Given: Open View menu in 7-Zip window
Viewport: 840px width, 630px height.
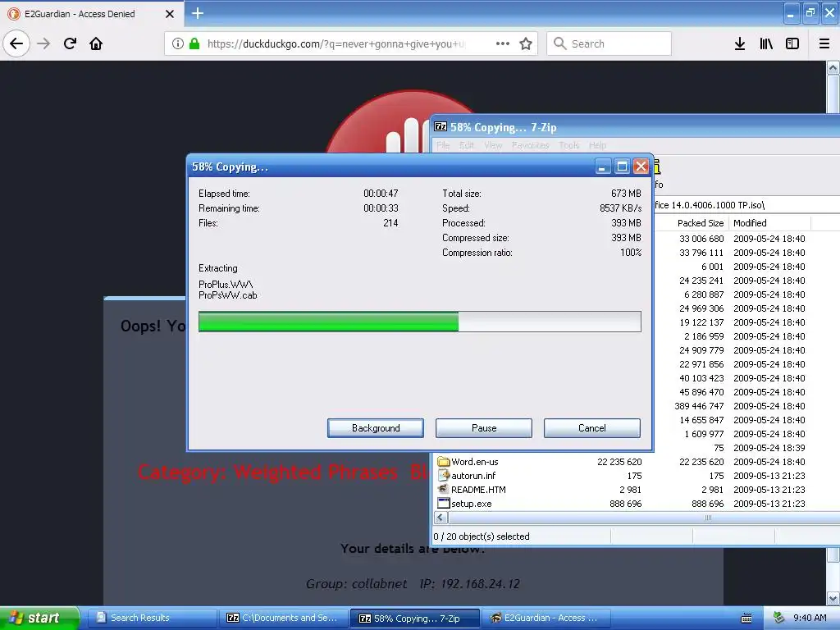Looking at the screenshot, I should [x=493, y=145].
